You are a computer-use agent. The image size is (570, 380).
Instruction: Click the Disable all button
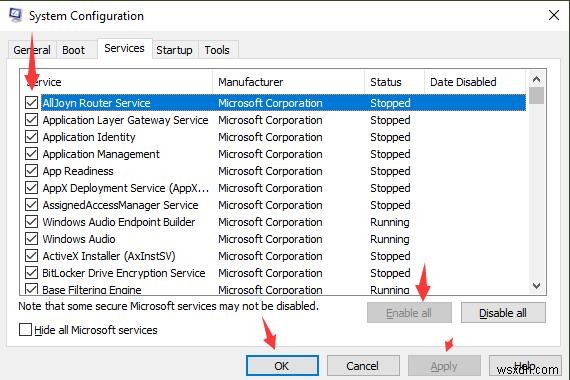pyautogui.click(x=503, y=313)
